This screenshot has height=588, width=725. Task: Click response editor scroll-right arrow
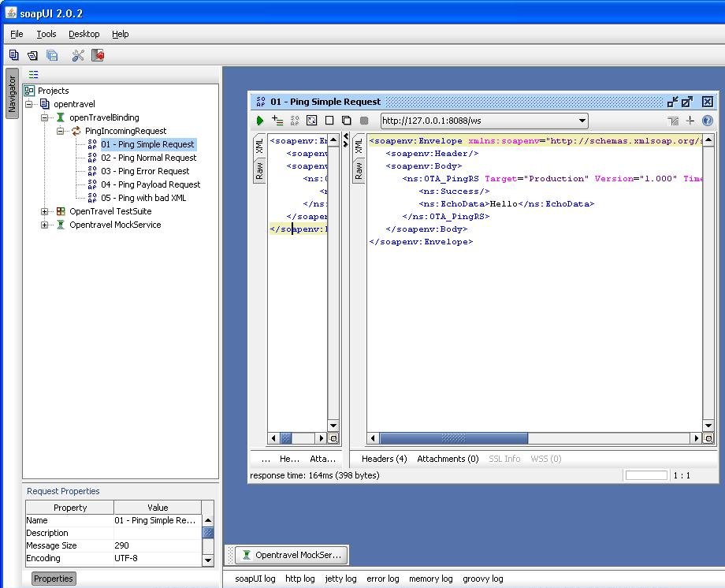tap(697, 437)
